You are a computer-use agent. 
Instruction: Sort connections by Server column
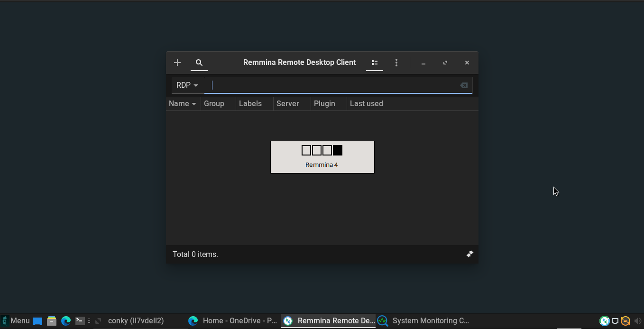[x=292, y=104]
